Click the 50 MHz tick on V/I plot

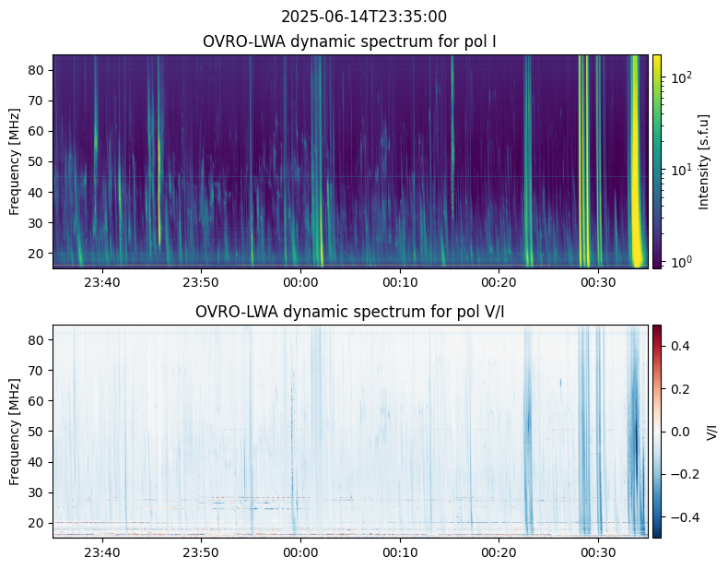[39, 431]
